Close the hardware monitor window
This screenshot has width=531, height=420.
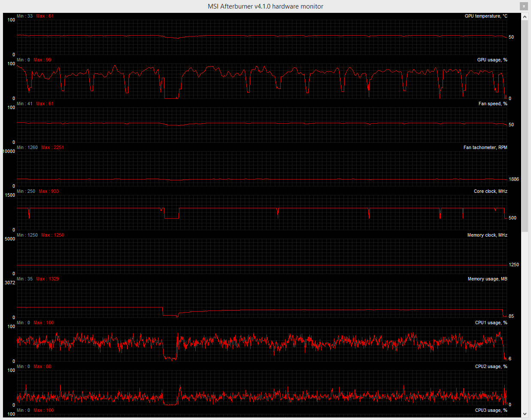[524, 6]
